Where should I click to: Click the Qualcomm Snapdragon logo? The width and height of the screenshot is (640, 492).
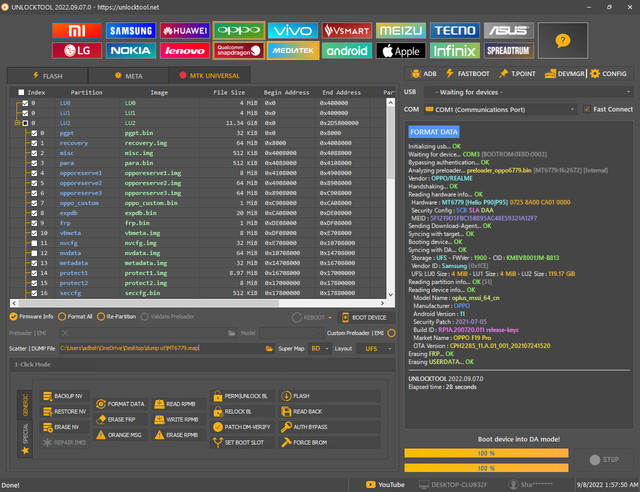coord(238,50)
